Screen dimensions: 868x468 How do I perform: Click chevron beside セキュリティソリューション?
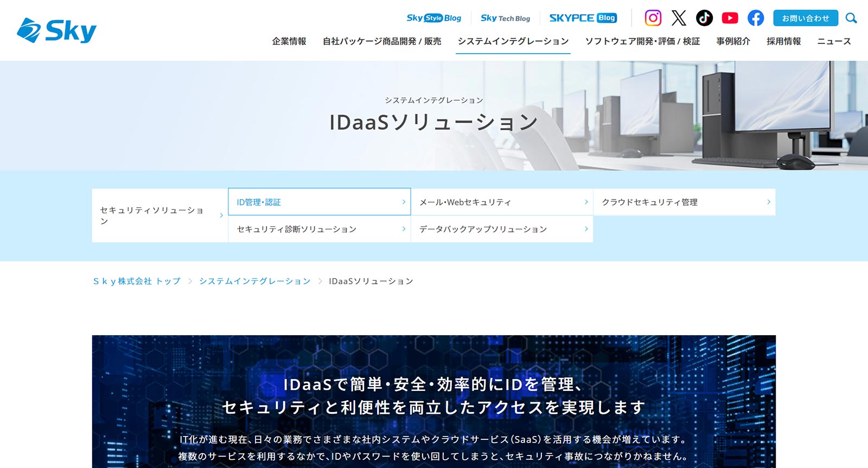(x=221, y=215)
